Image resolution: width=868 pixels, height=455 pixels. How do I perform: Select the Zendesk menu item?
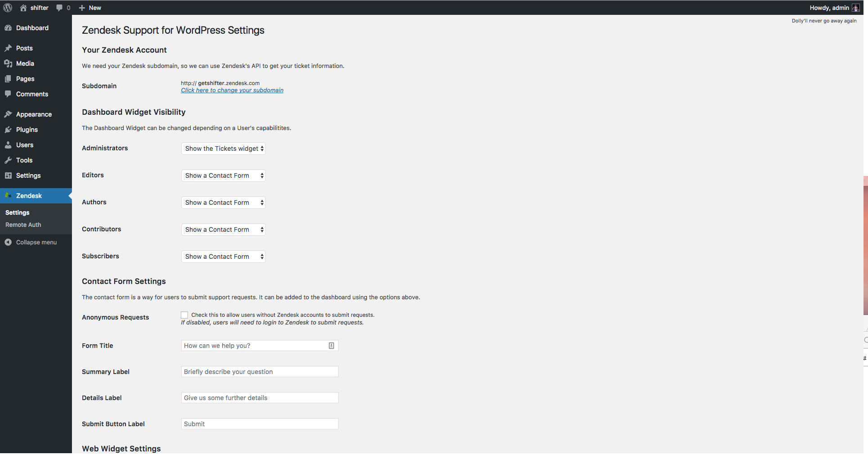point(36,196)
